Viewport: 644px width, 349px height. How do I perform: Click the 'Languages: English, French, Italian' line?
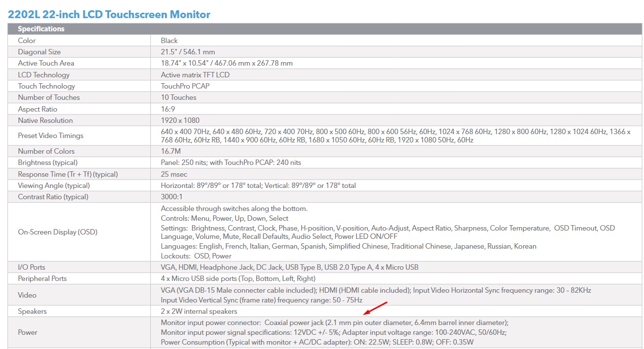pyautogui.click(x=349, y=246)
